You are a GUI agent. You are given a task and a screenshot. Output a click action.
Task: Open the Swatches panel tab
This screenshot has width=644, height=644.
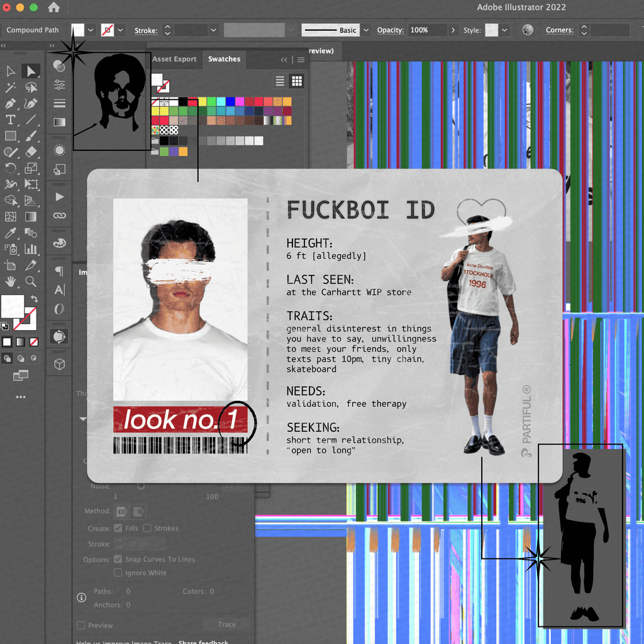click(224, 59)
